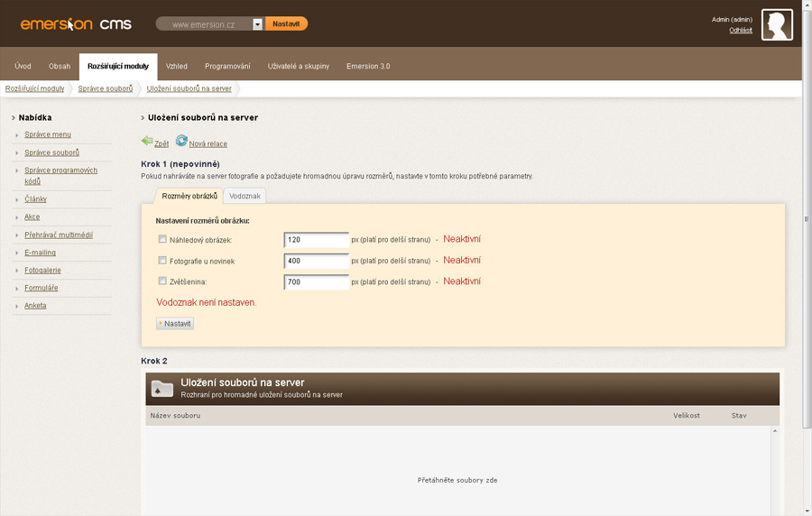Click the admin user avatar picture
Screen dimensions: 812x516
(x=777, y=25)
